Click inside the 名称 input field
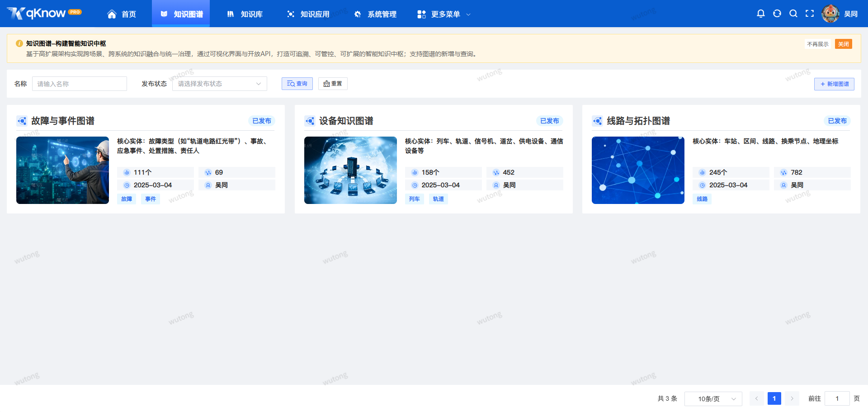 point(79,84)
